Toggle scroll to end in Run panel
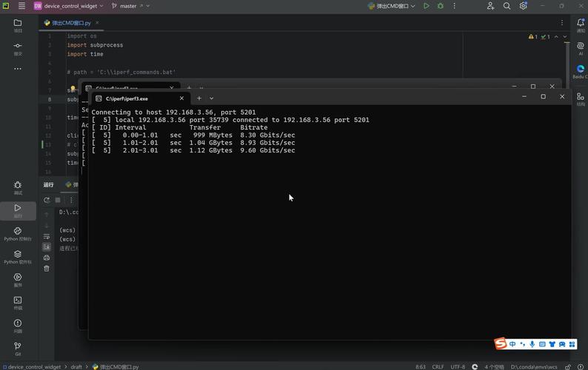Image resolution: width=588 pixels, height=370 pixels. [47, 247]
